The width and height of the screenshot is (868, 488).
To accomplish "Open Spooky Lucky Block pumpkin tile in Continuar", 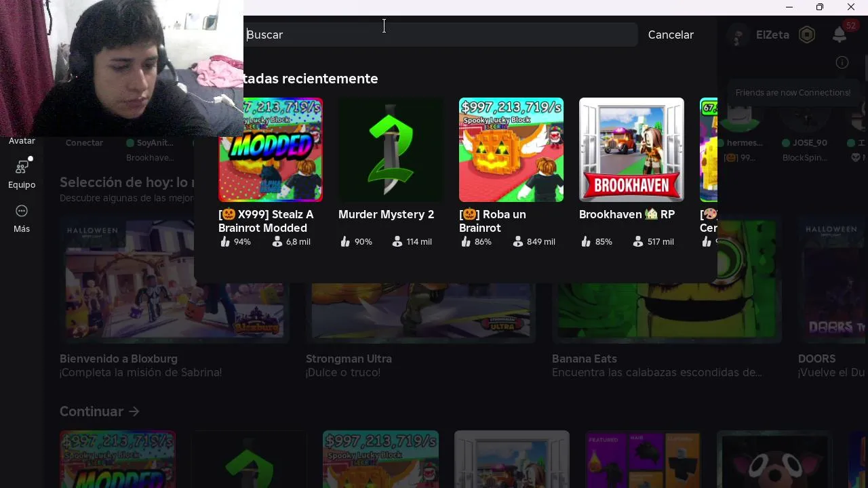I will (x=380, y=459).
